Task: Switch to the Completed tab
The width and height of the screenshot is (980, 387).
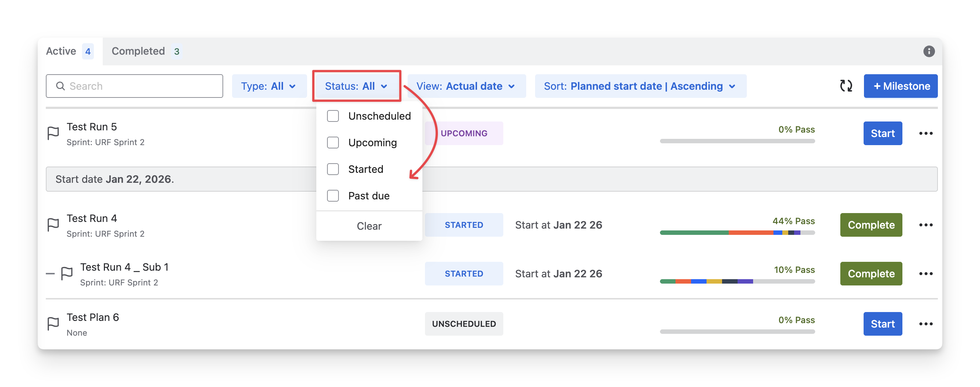Action: coord(145,51)
